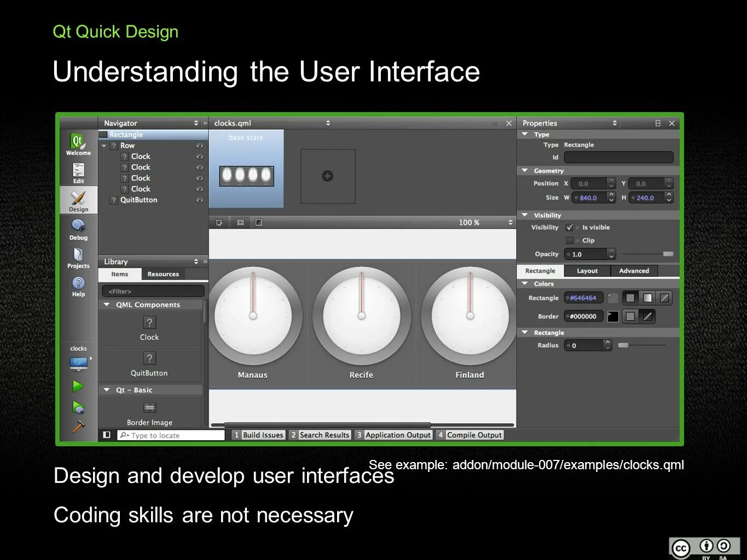Choose no fill for Rectangle color

point(664,298)
